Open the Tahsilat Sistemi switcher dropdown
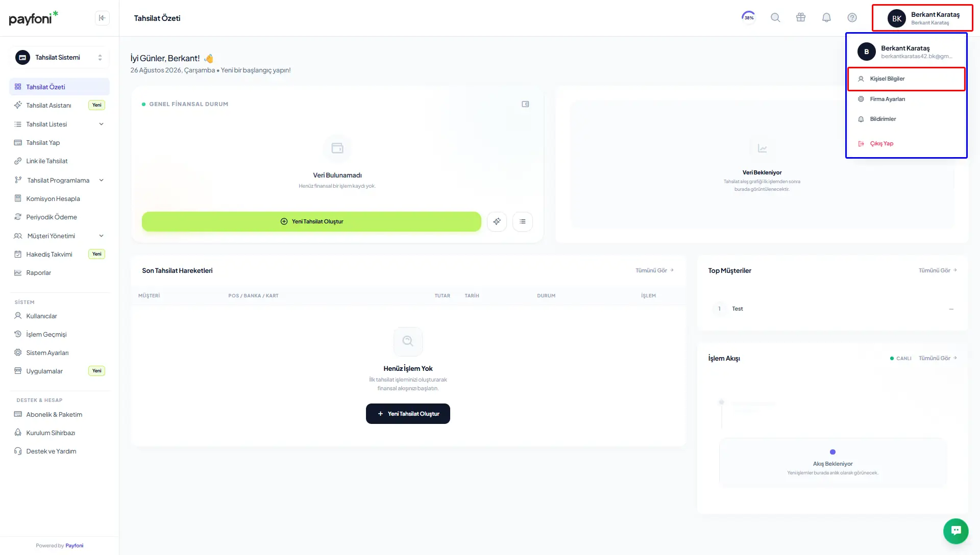Image resolution: width=980 pixels, height=555 pixels. tap(59, 58)
